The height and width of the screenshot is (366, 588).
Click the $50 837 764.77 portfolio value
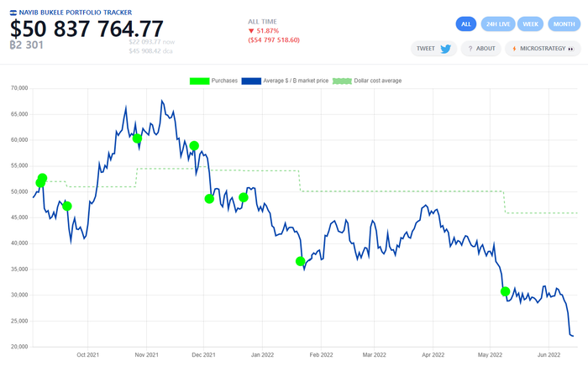87,29
